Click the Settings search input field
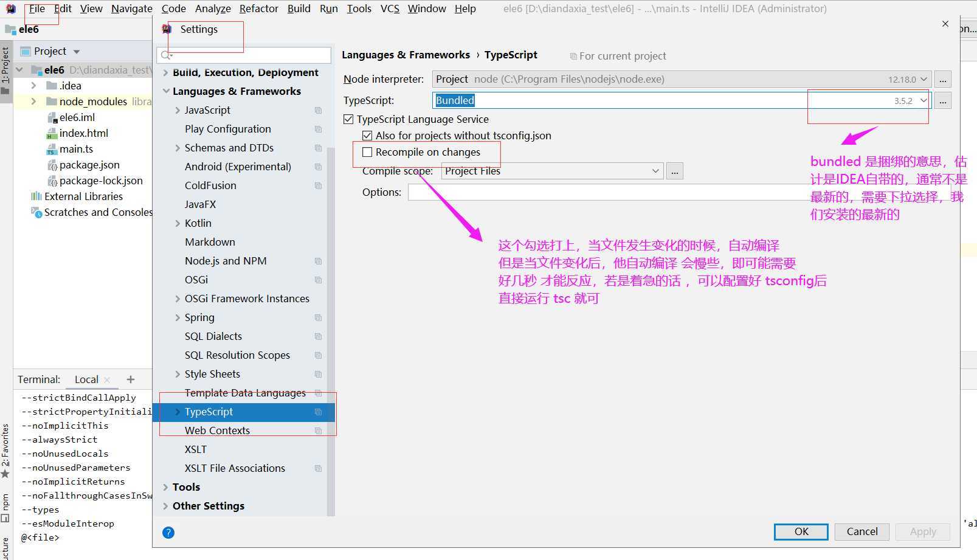This screenshot has width=977, height=560. click(244, 55)
